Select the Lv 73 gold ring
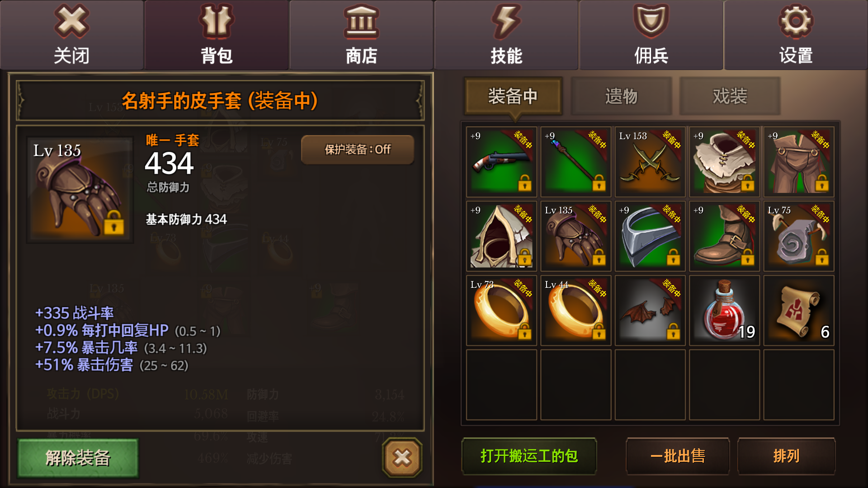The width and height of the screenshot is (868, 488). pos(501,310)
